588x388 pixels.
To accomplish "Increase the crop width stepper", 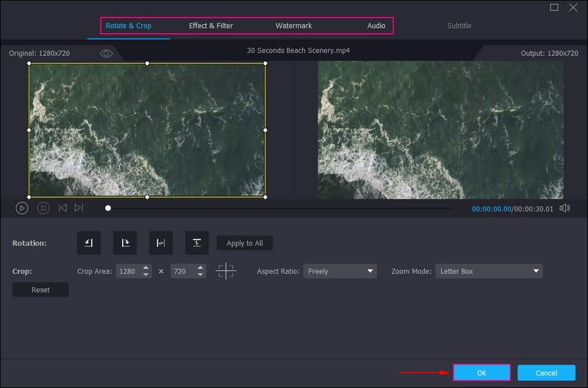I will pyautogui.click(x=146, y=268).
